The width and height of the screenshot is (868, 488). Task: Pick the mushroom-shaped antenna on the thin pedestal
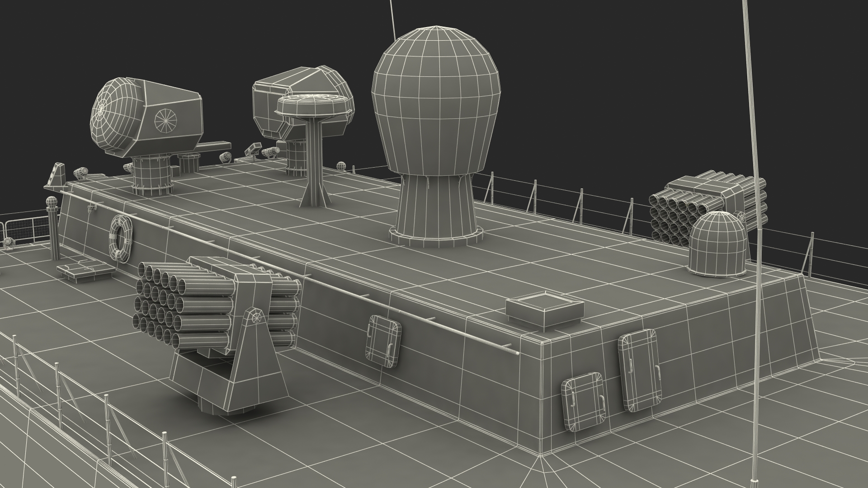point(315,150)
